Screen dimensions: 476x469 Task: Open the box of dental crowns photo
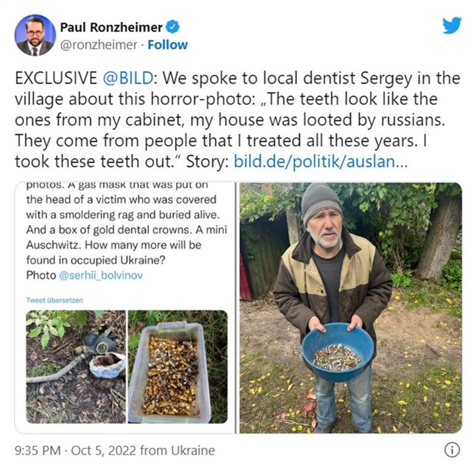click(178, 366)
